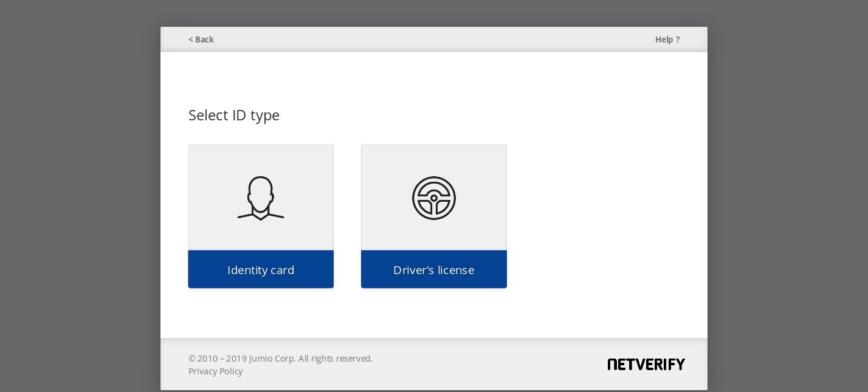868x392 pixels.
Task: Click the dark backdrop outside the dialog
Action: click(x=79, y=194)
